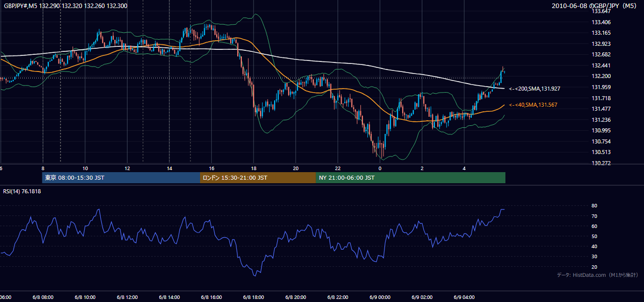This screenshot has width=644, height=302.
Task: Click the 6/8 12:00 date axis label
Action: point(127,297)
